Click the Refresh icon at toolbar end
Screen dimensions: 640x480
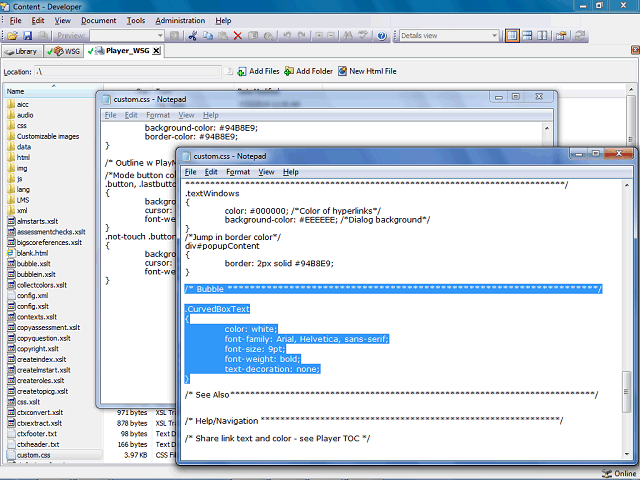click(580, 36)
